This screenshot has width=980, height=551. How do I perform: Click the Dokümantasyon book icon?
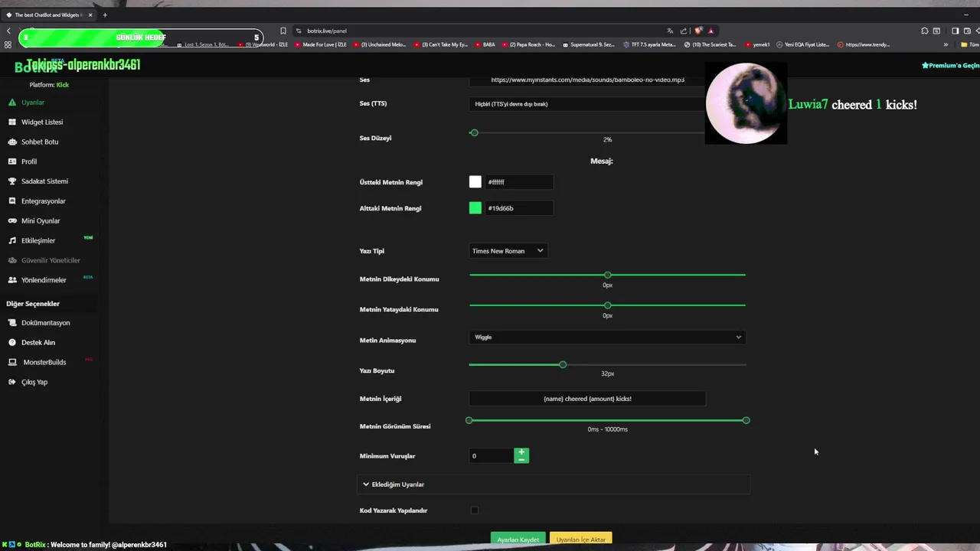point(12,323)
